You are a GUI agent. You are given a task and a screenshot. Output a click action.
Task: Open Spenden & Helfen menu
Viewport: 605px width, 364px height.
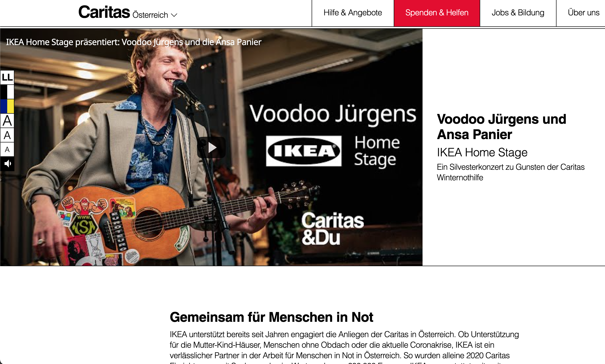click(x=437, y=13)
